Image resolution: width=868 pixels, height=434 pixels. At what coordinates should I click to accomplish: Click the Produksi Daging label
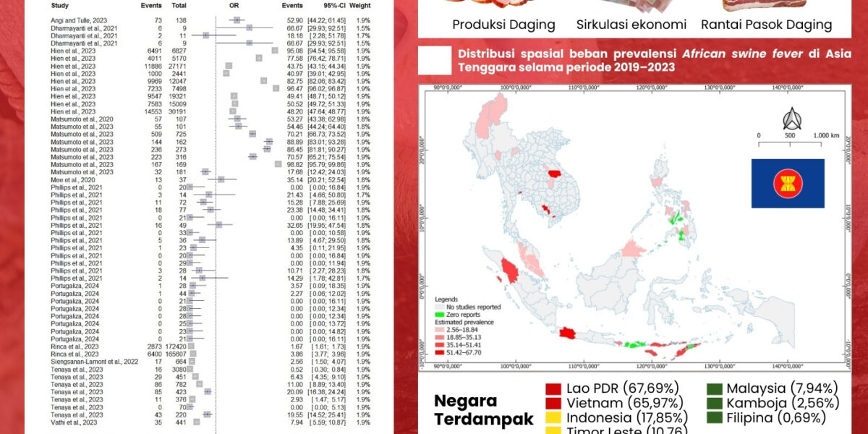[503, 25]
